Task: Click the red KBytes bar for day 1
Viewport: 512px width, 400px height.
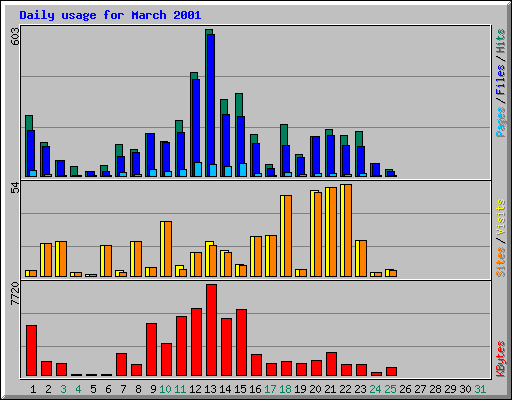Action: click(31, 351)
